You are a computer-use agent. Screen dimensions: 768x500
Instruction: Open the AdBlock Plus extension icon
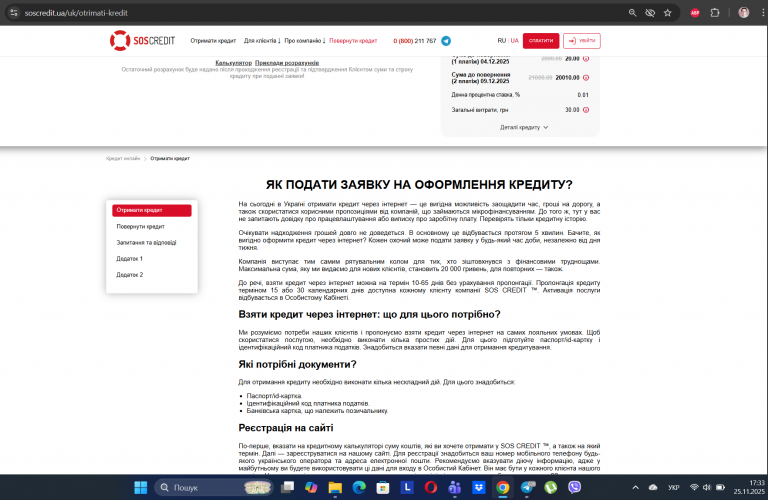click(695, 13)
